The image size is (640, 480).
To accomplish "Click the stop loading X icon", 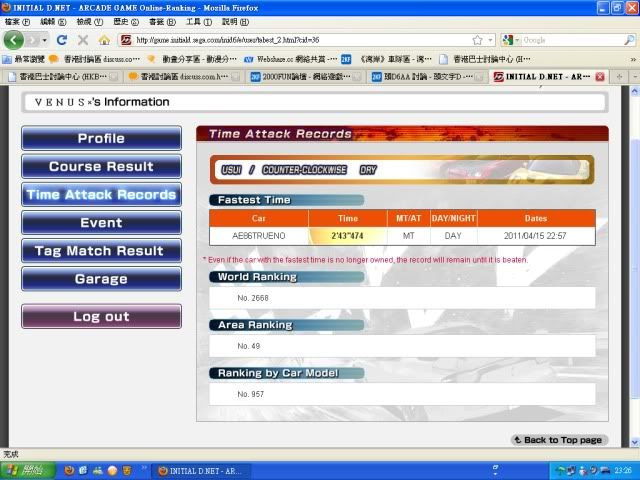I will click(82, 40).
